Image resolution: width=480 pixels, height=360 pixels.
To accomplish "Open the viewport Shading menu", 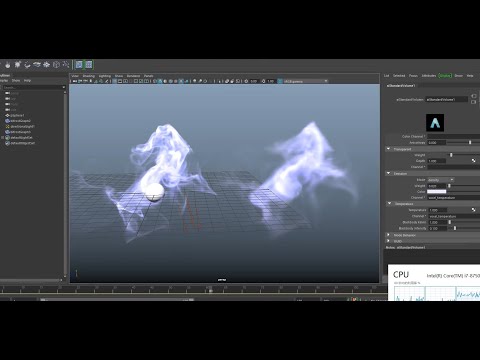I will point(89,76).
